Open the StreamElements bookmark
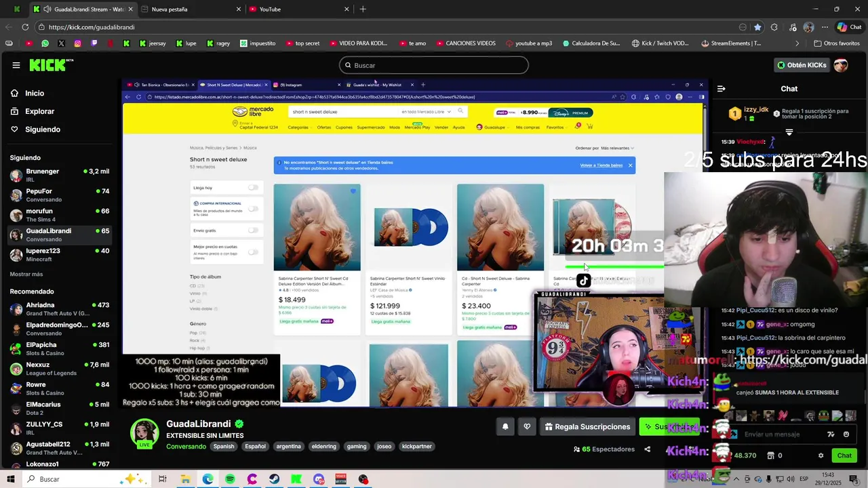868x488 pixels. [731, 43]
